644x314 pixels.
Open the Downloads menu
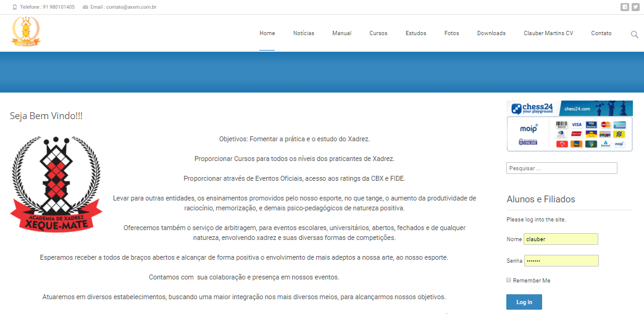click(491, 33)
